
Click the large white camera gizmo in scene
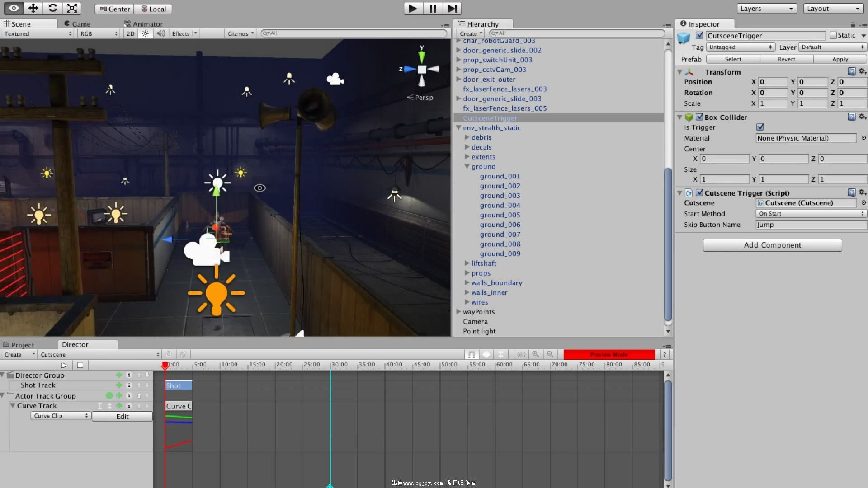207,251
